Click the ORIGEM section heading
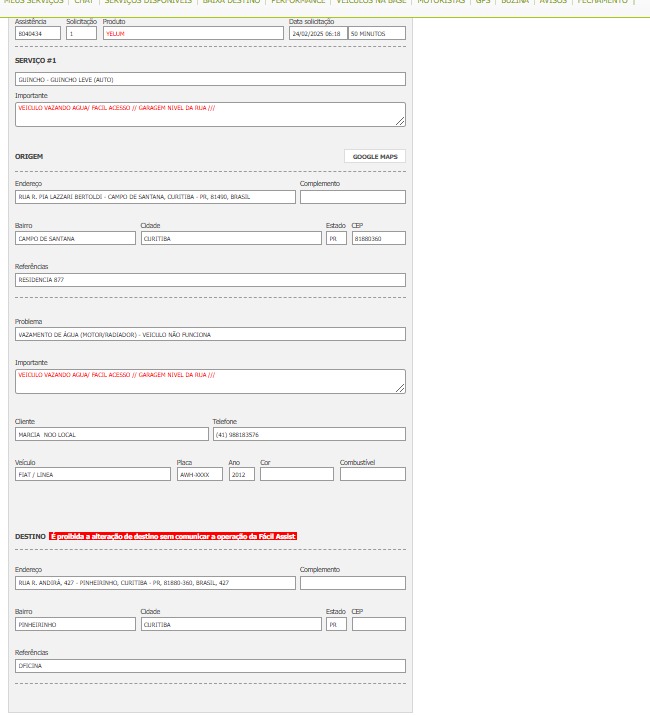The image size is (650, 716). click(29, 156)
